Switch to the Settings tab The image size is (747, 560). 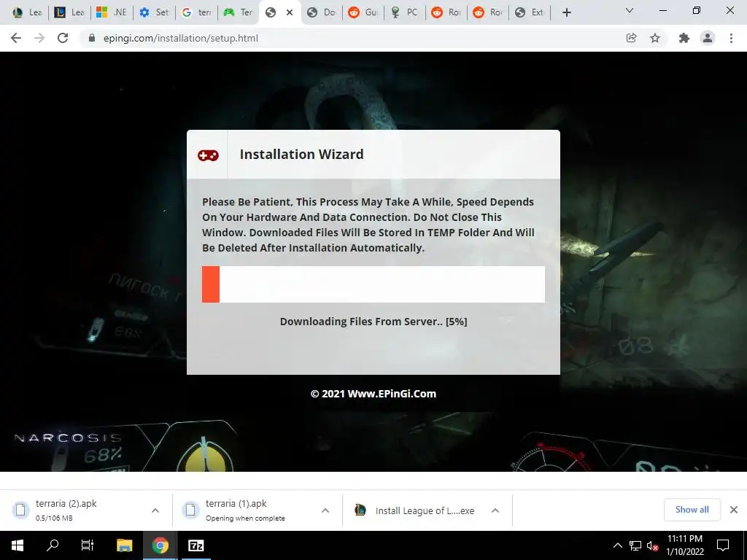point(153,12)
